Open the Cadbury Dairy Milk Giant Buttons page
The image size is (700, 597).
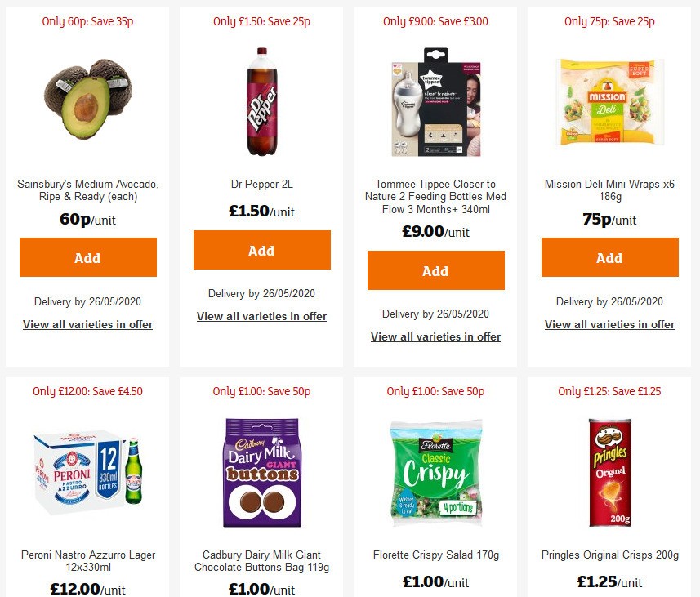(x=261, y=560)
